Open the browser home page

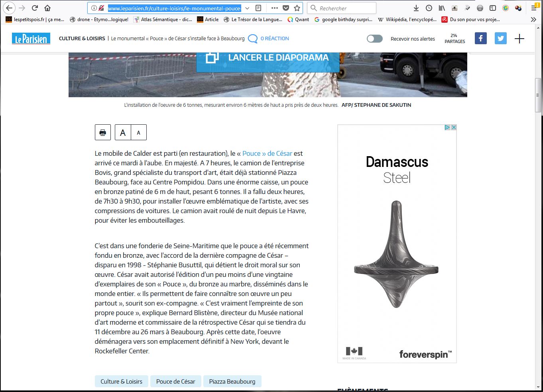click(47, 8)
